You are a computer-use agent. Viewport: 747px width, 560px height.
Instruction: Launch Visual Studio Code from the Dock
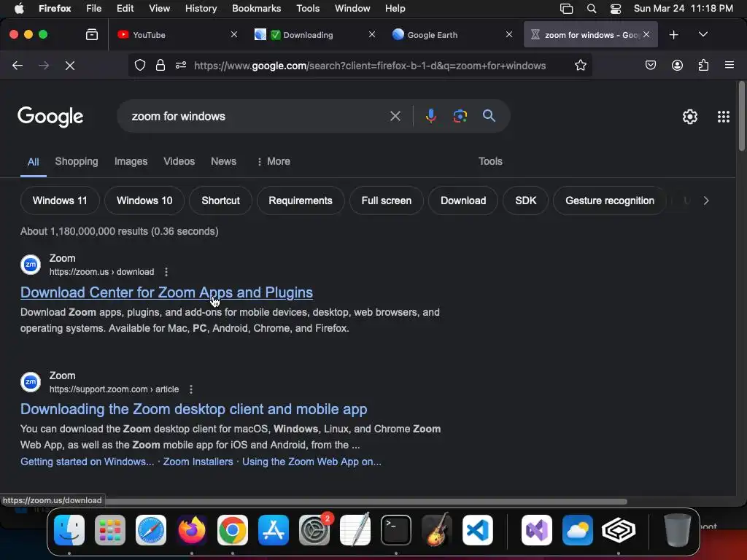[477, 530]
